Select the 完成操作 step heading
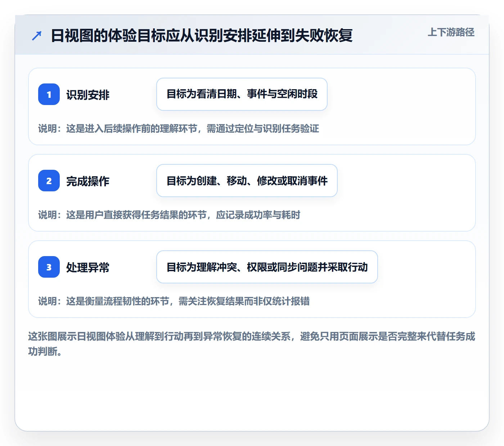 click(88, 181)
